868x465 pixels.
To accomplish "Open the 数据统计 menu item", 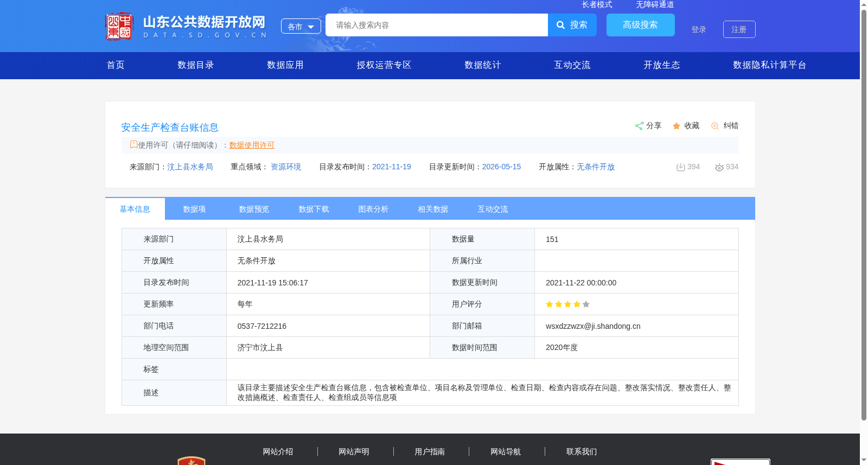I will (483, 65).
